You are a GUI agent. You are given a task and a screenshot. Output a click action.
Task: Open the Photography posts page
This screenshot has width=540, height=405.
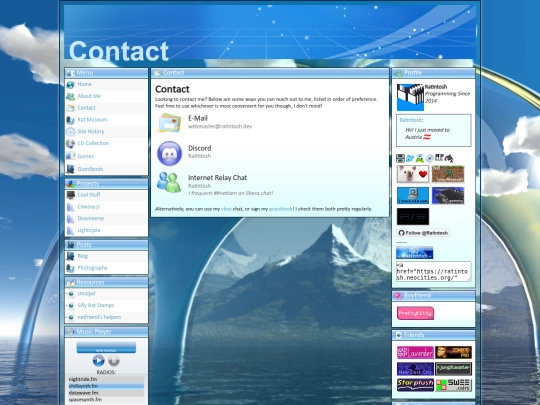point(92,268)
